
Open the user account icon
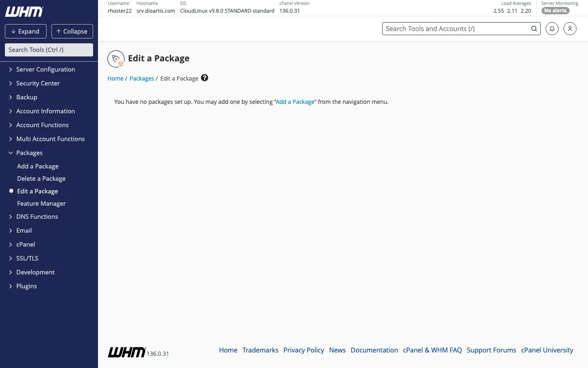570,29
